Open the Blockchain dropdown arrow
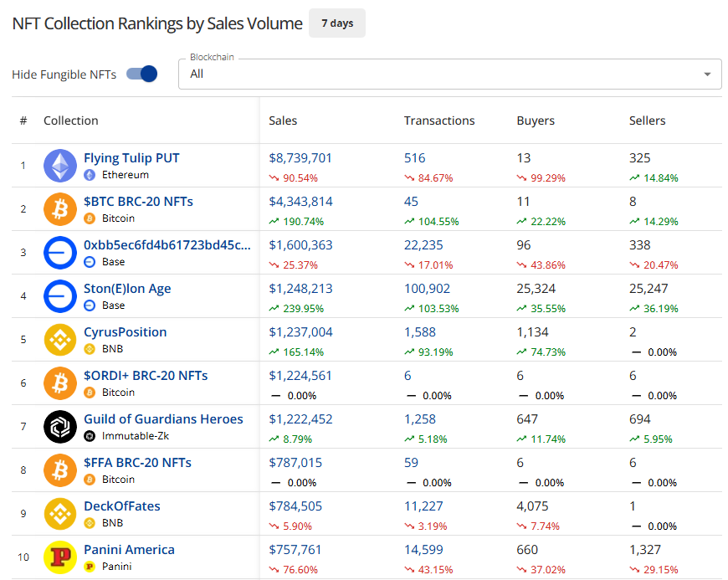 (x=707, y=74)
